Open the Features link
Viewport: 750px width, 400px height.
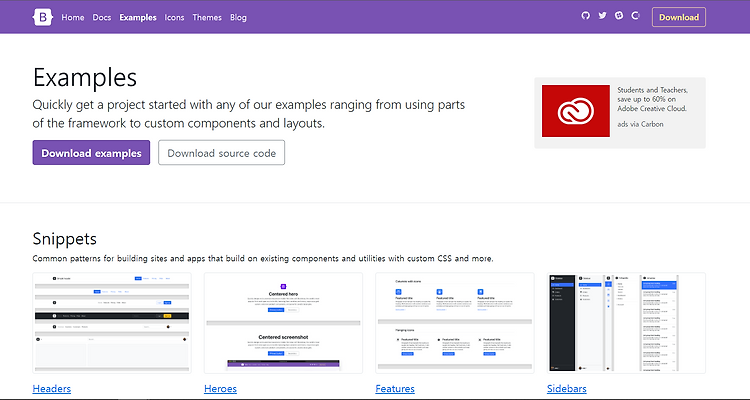coord(395,389)
